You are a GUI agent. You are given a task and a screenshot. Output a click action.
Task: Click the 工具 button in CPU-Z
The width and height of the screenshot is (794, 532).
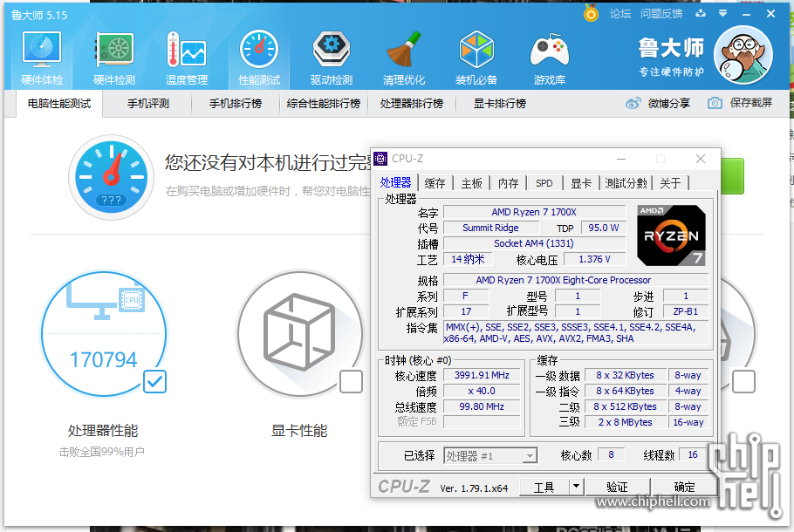(x=544, y=487)
